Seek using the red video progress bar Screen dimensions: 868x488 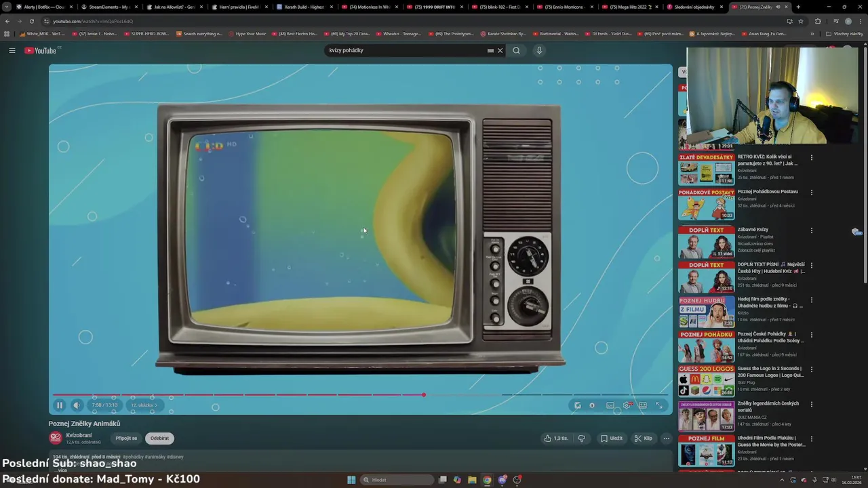click(238, 394)
